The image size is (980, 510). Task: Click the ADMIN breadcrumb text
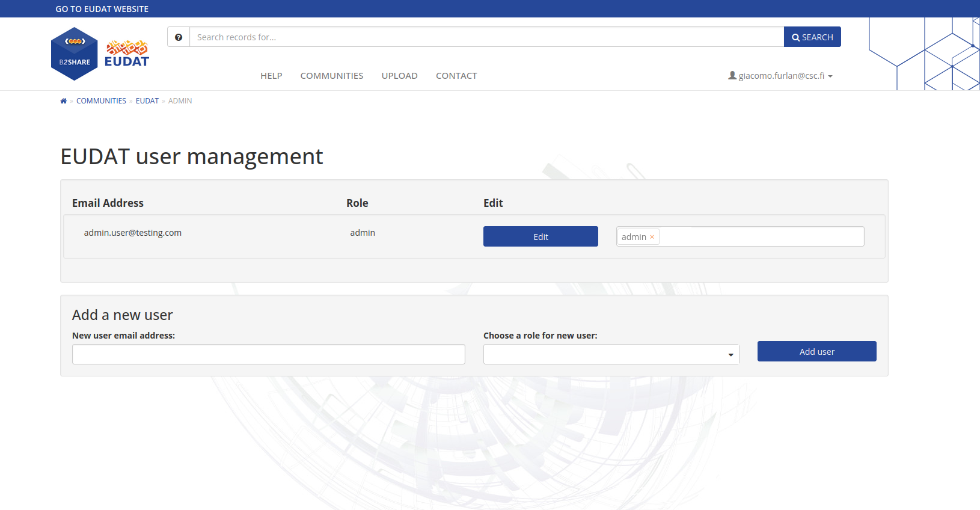point(180,101)
